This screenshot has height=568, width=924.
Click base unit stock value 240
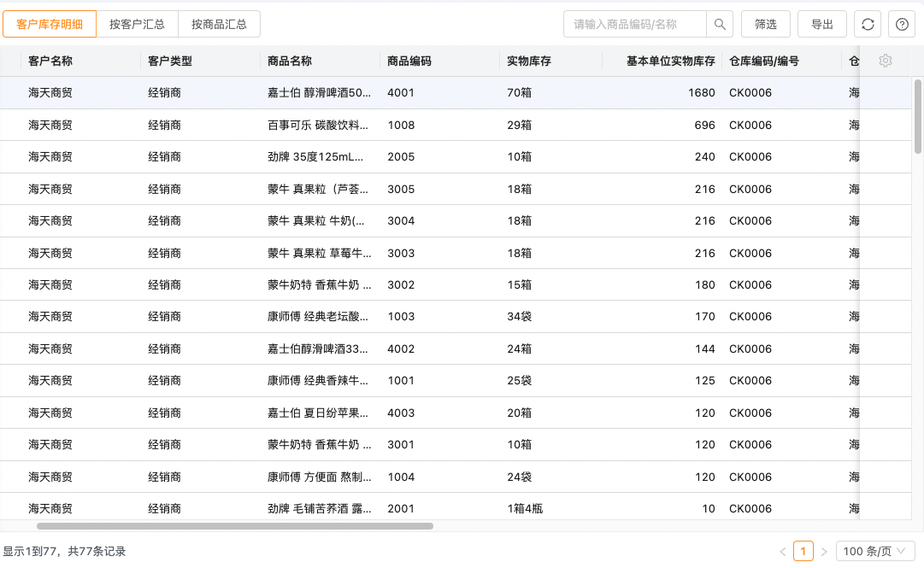tap(705, 156)
